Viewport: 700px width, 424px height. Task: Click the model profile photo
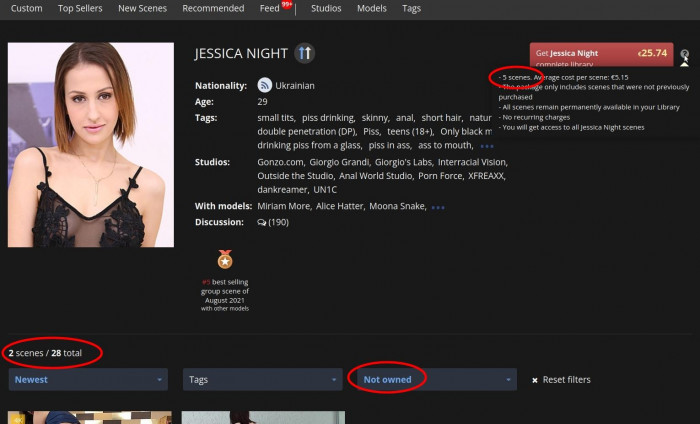90,145
